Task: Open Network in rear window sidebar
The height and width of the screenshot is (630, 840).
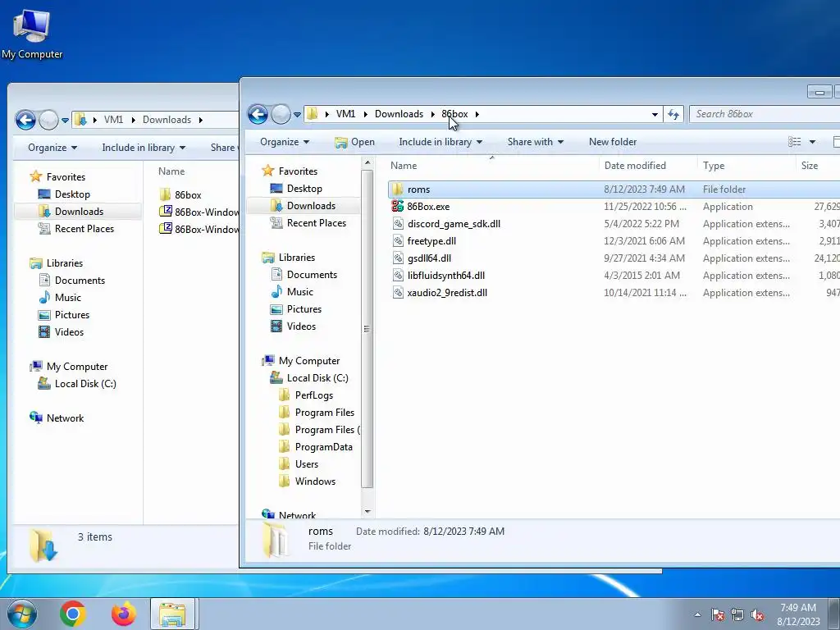Action: (x=65, y=418)
